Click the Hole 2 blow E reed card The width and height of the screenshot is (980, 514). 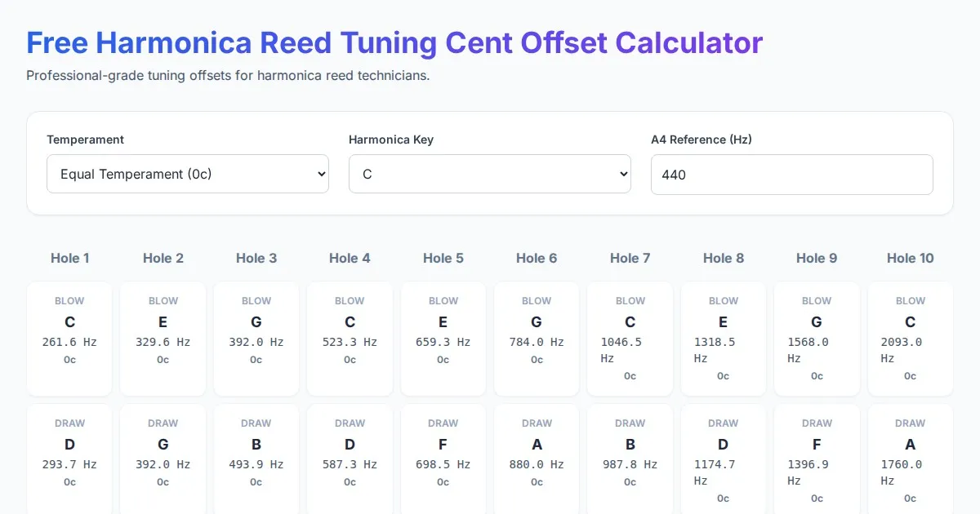[x=163, y=338]
